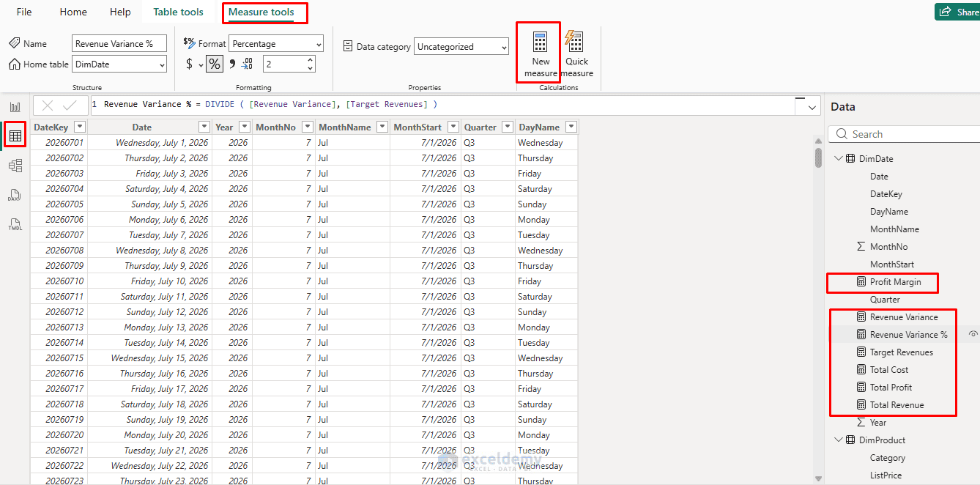Open the File menu

click(x=24, y=12)
